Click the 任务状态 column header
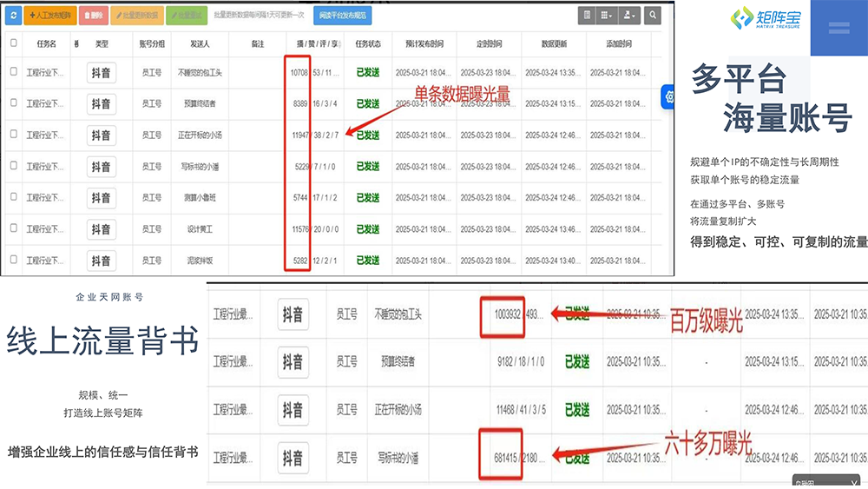The image size is (868, 489). pos(368,43)
